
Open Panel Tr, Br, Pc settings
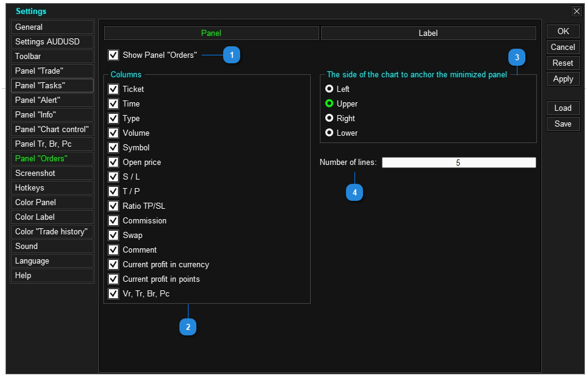[x=52, y=144]
